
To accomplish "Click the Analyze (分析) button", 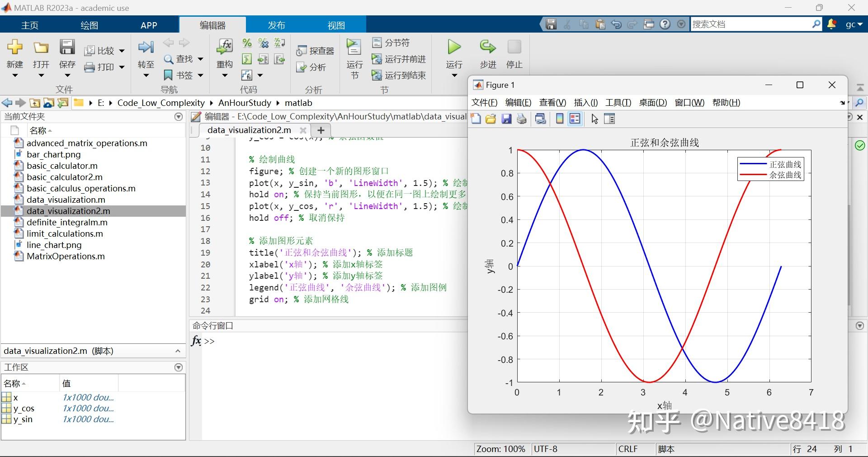I will (311, 67).
